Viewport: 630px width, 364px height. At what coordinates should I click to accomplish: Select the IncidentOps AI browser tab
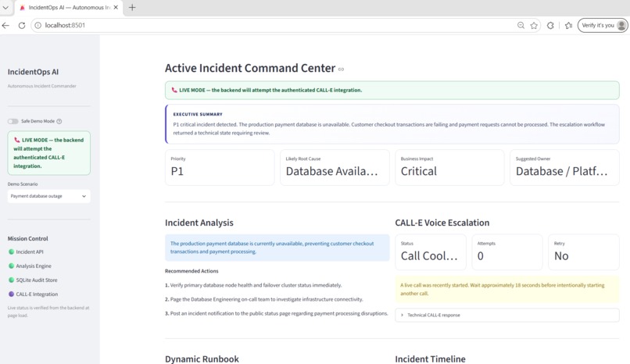[68, 8]
